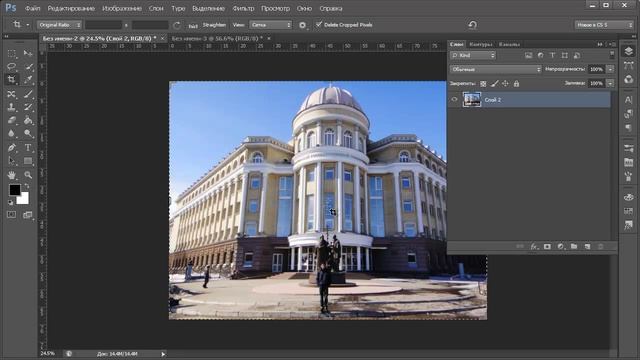Toggle pixel layer filter
Image resolution: width=640 pixels, height=360 pixels.
[529, 56]
